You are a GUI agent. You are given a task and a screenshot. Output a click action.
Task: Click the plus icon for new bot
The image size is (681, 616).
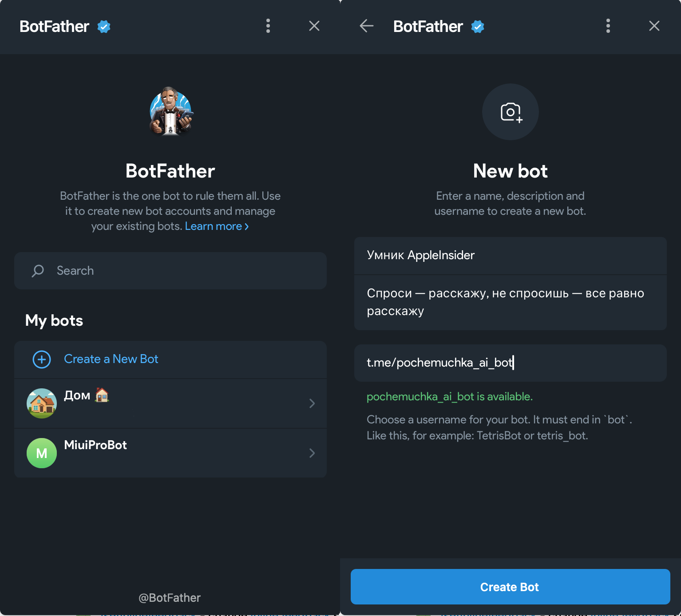tap(42, 359)
